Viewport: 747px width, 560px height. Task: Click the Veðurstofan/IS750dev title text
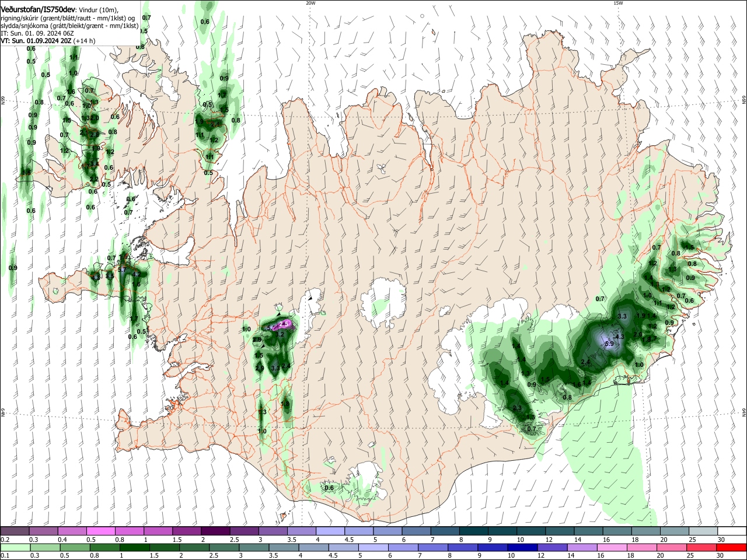(x=38, y=9)
